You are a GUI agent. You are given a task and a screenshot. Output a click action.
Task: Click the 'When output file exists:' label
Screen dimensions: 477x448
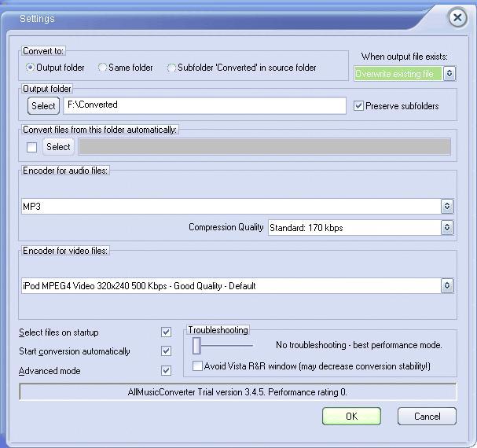pos(405,57)
